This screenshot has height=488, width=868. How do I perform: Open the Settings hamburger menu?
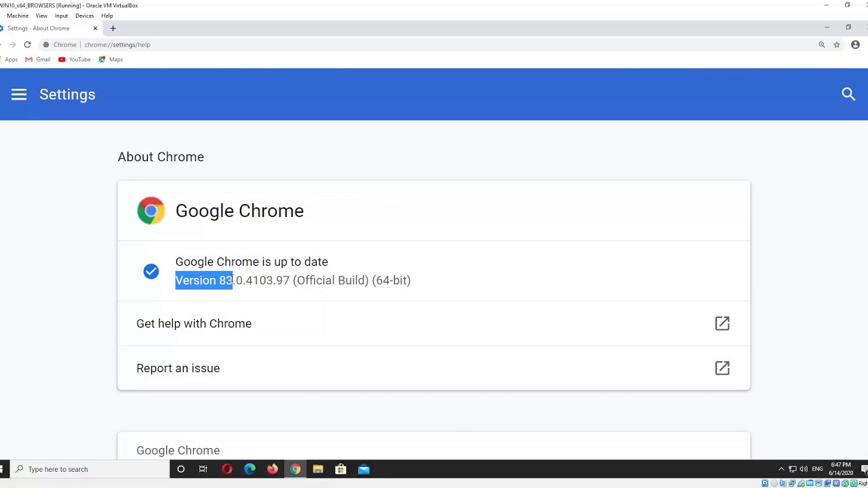pyautogui.click(x=19, y=94)
